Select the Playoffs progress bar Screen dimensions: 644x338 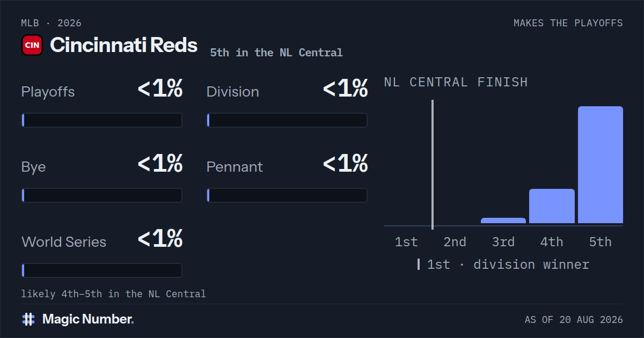tap(102, 120)
